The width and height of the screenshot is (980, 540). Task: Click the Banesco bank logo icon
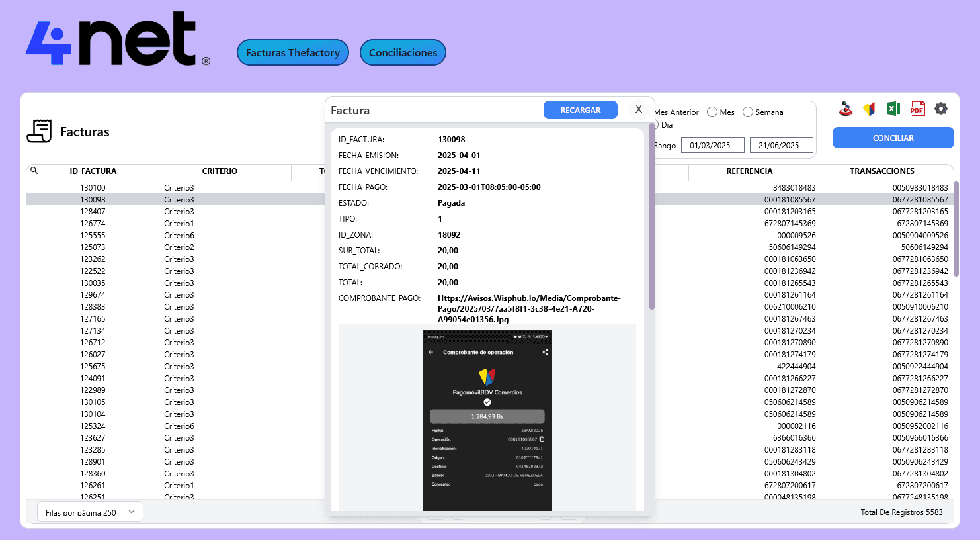(x=845, y=109)
